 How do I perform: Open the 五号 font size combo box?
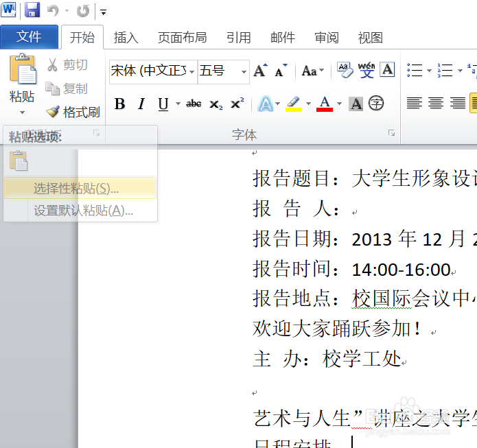tap(224, 72)
